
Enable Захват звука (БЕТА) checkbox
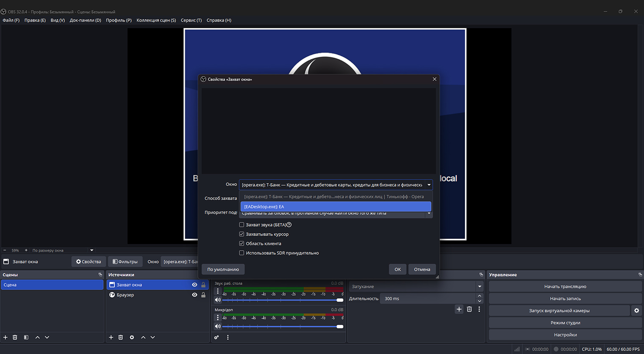click(x=241, y=225)
